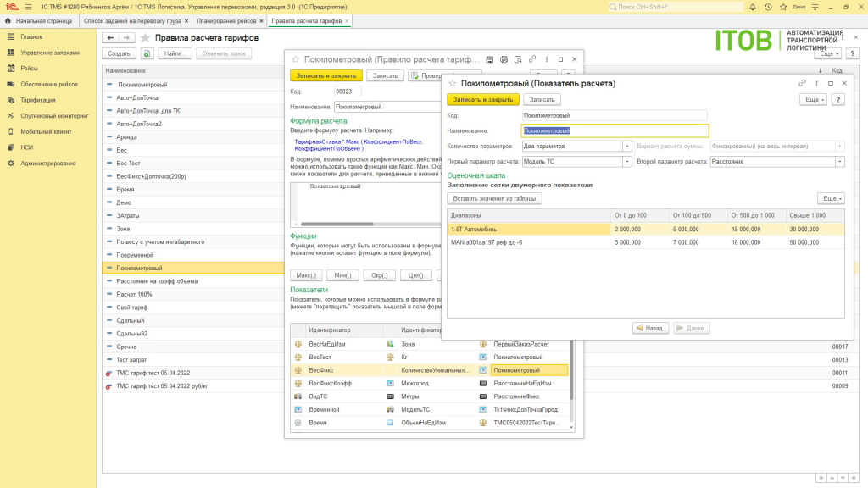Click Записать и закрыть in Показатель расчета dialog
This screenshot has width=868, height=488.
(482, 100)
